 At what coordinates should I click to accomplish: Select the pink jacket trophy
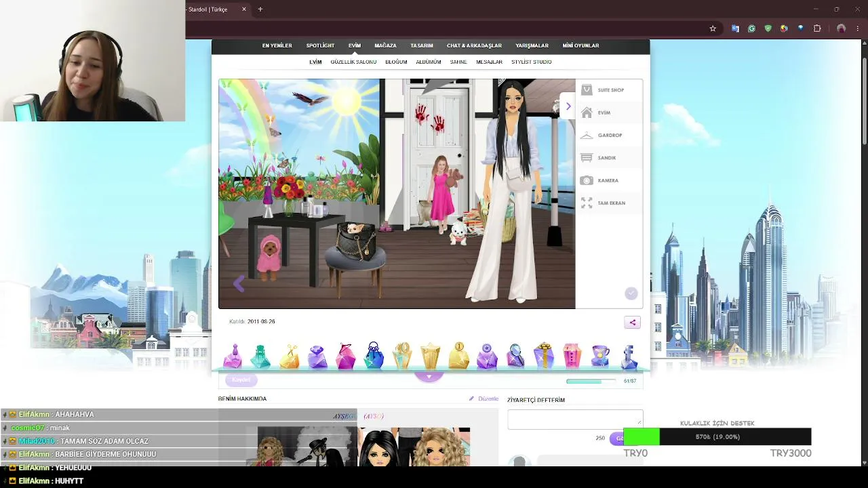pos(572,356)
